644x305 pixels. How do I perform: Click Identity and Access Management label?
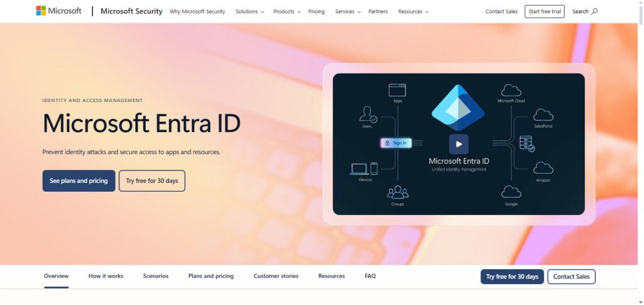point(92,100)
